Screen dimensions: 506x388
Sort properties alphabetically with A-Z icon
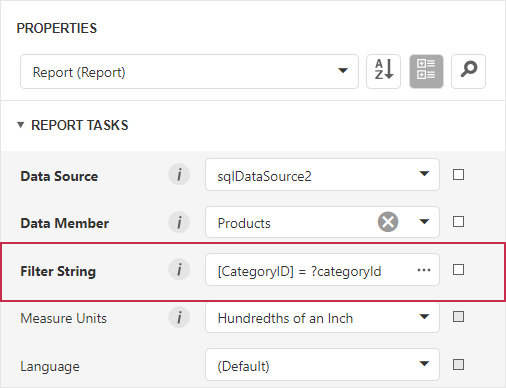coord(383,71)
